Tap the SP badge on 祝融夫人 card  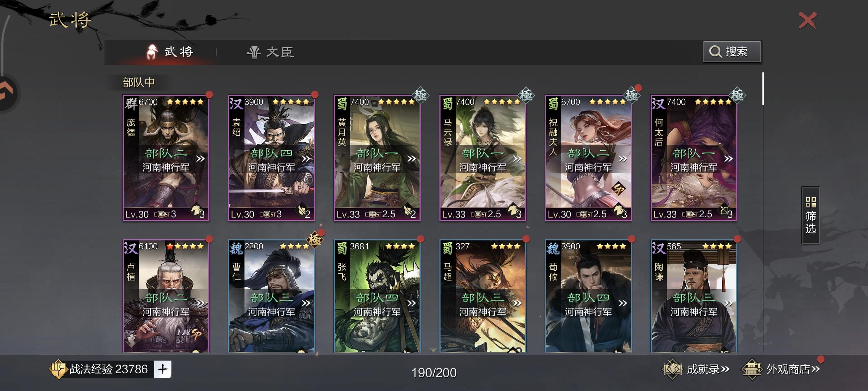[x=618, y=188]
